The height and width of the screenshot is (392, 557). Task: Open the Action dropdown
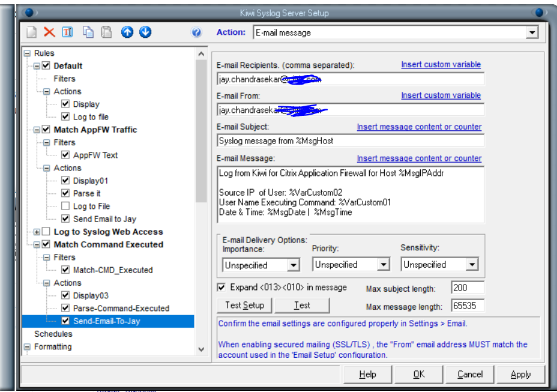pyautogui.click(x=532, y=32)
